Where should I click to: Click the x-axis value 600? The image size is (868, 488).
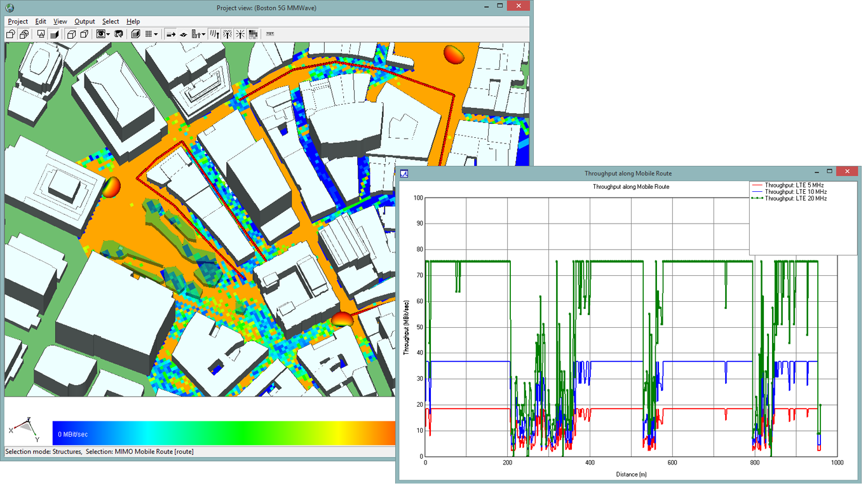pyautogui.click(x=672, y=463)
